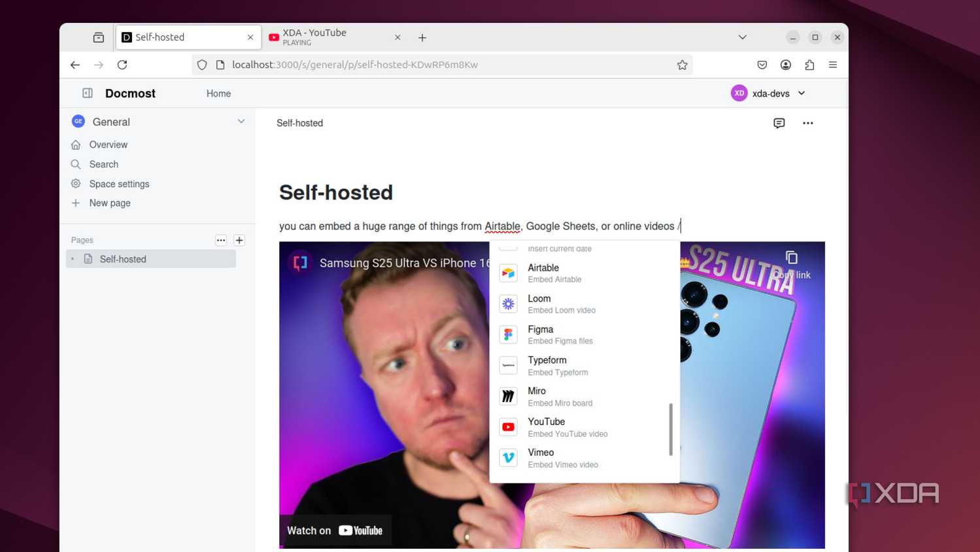980x552 pixels.
Task: Open the Firefox tab overview icon
Action: (x=99, y=37)
